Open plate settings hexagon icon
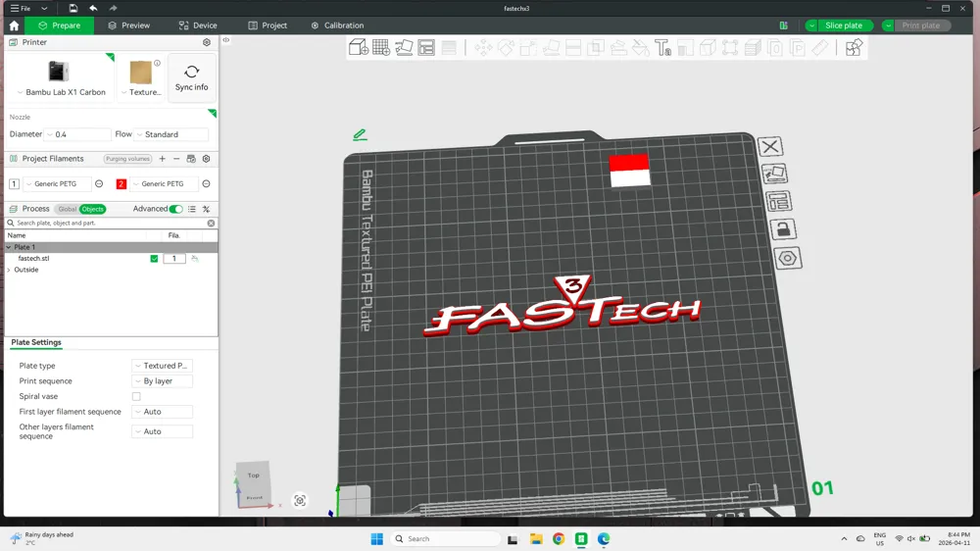 click(788, 258)
